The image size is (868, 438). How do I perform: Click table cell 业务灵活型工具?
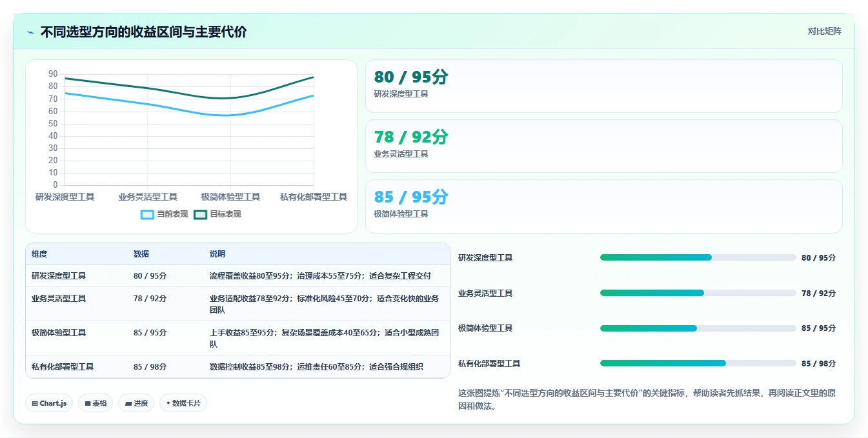click(x=59, y=299)
